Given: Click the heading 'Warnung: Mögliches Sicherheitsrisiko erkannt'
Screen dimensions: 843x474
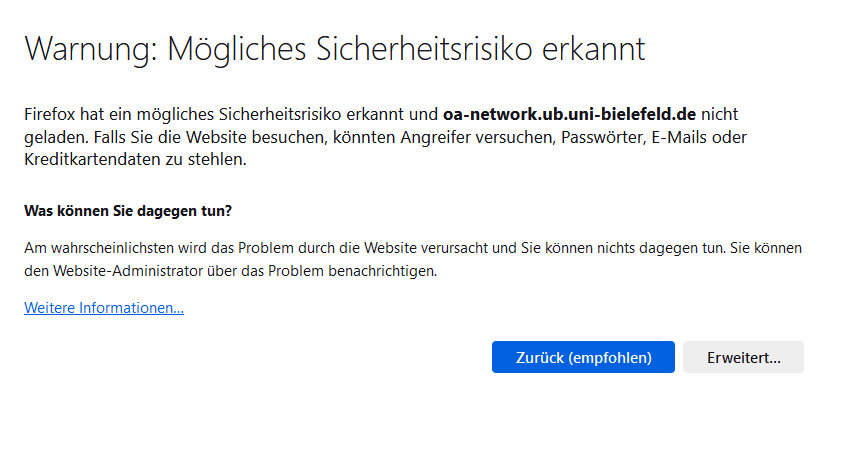Looking at the screenshot, I should (334, 49).
